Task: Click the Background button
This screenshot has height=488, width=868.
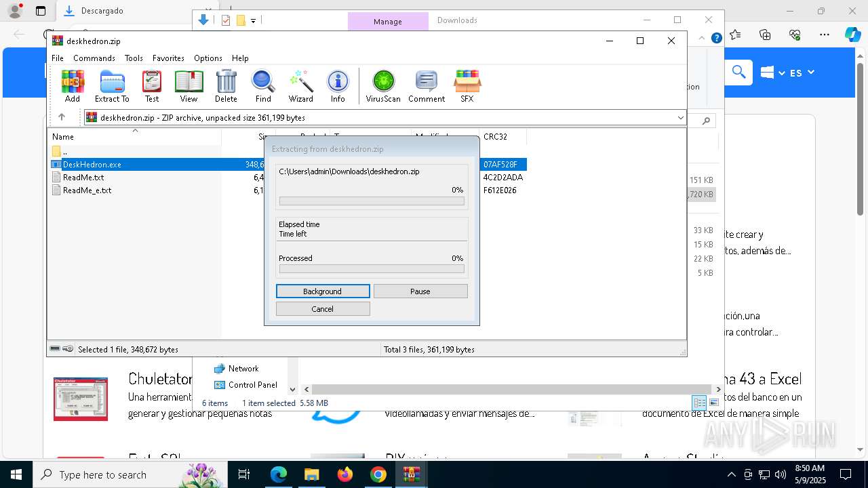Action: coord(323,291)
